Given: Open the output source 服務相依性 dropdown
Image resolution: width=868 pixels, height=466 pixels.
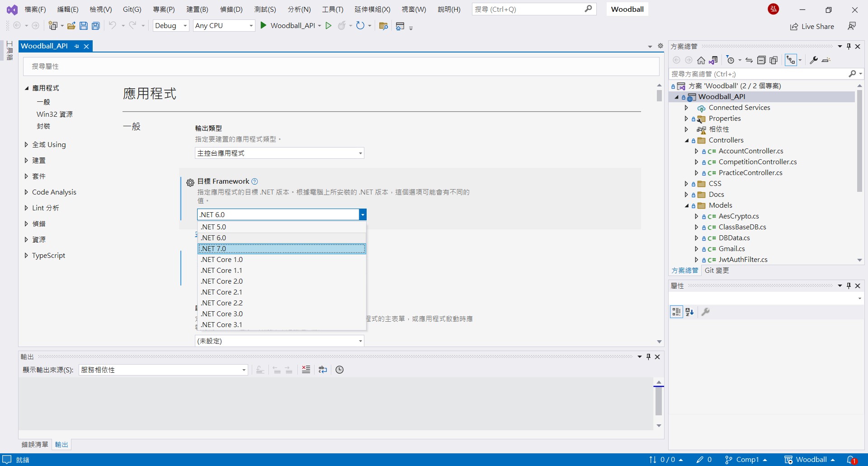Looking at the screenshot, I should 163,370.
